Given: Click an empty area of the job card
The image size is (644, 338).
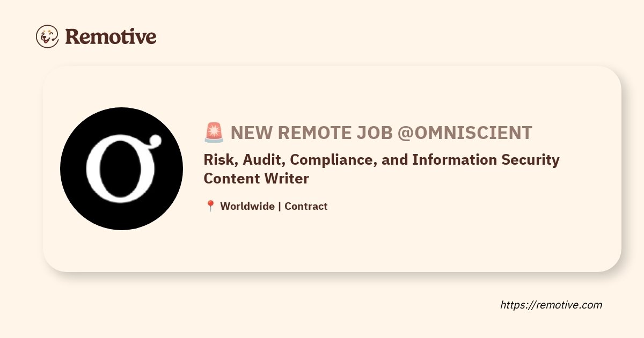Looking at the screenshot, I should (429, 241).
